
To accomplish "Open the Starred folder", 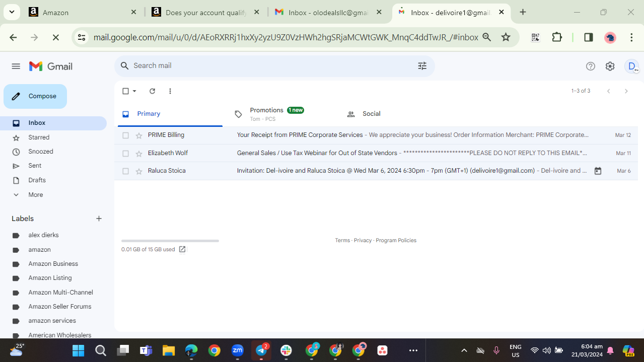I will click(x=53, y=137).
